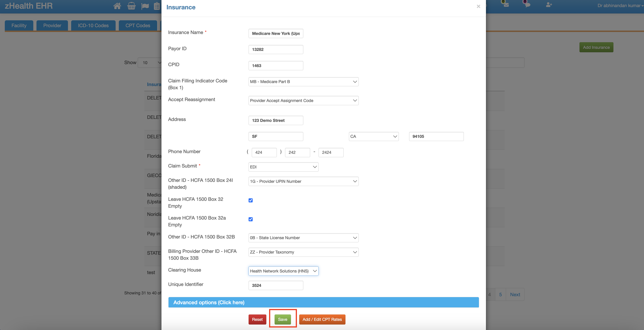Screen dimensions: 644x330
Task: Open the flag icon in header
Action: coord(145,6)
